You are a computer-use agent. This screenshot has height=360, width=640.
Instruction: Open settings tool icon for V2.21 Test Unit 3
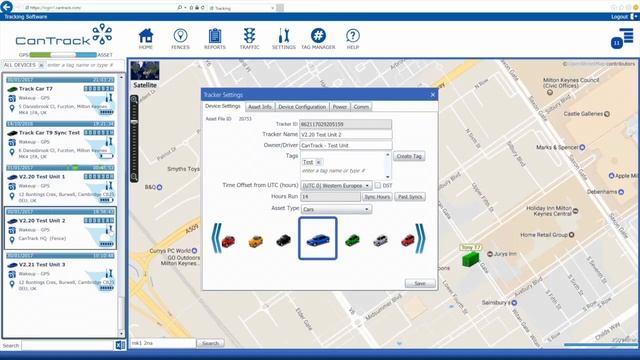click(x=109, y=273)
